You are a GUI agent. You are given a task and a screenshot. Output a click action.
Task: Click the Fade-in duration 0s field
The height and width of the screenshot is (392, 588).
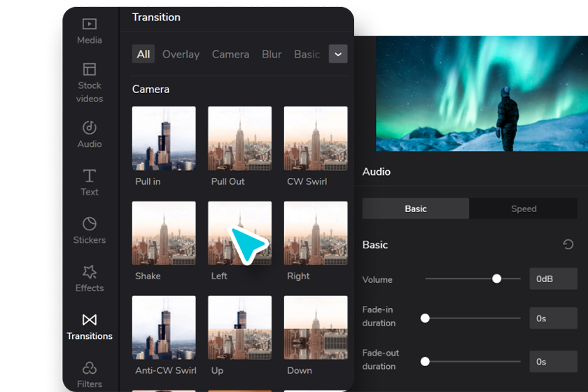pyautogui.click(x=553, y=318)
